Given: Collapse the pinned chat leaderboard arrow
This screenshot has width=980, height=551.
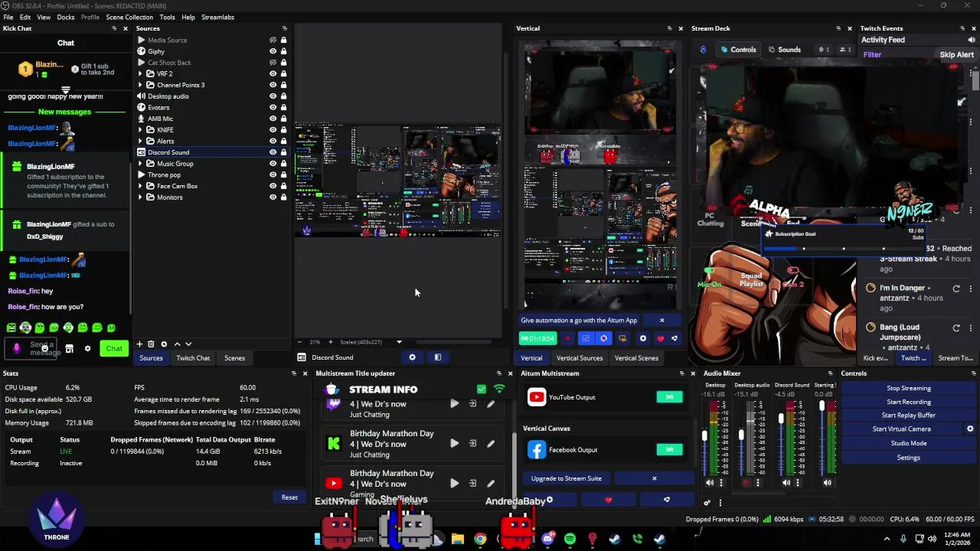Looking at the screenshot, I should tap(65, 90).
